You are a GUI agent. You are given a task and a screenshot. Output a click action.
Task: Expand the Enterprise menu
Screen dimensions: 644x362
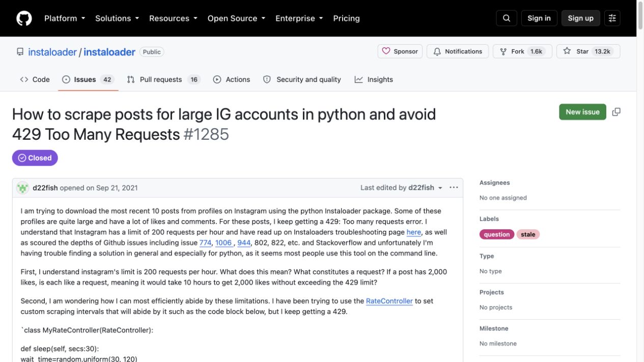pyautogui.click(x=299, y=18)
